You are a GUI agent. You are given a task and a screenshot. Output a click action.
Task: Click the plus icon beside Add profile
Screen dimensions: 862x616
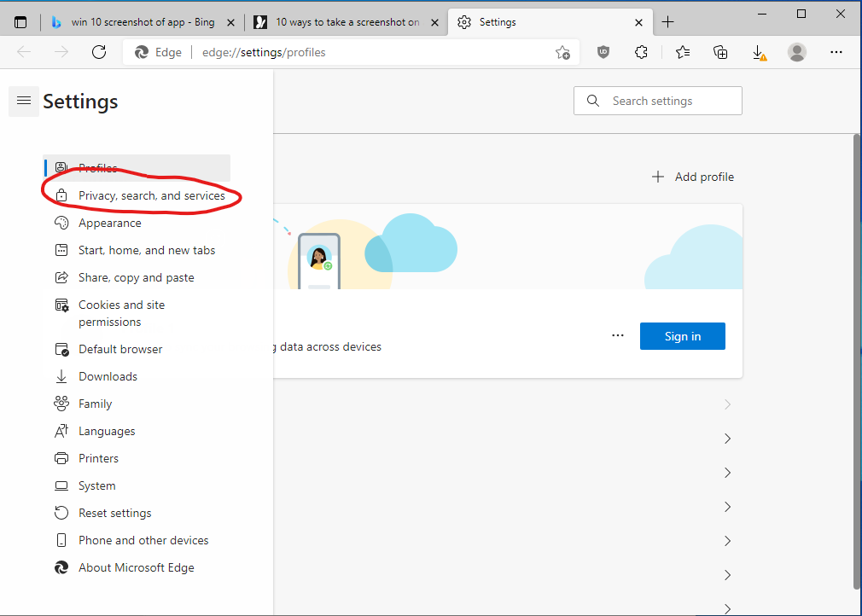657,177
